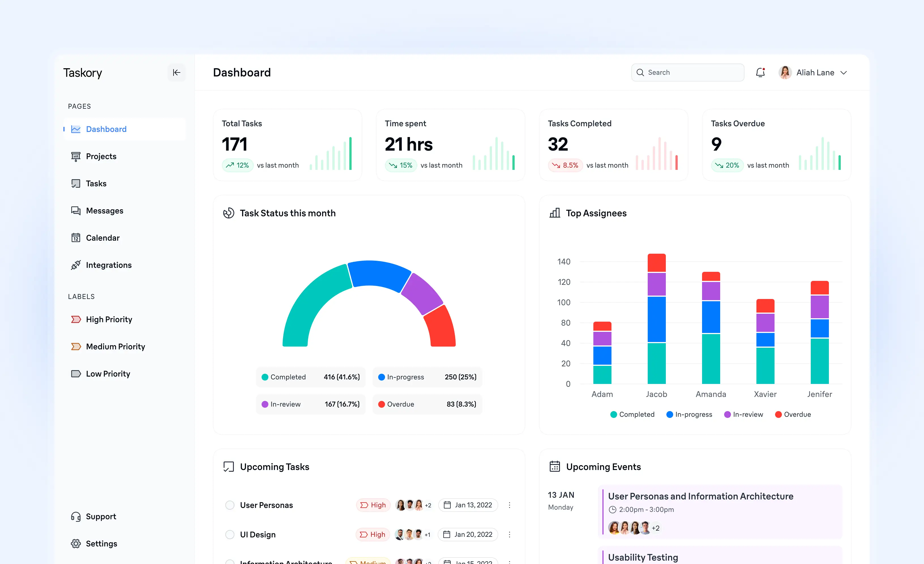Click the Jan 13, 2022 date button

pyautogui.click(x=468, y=505)
